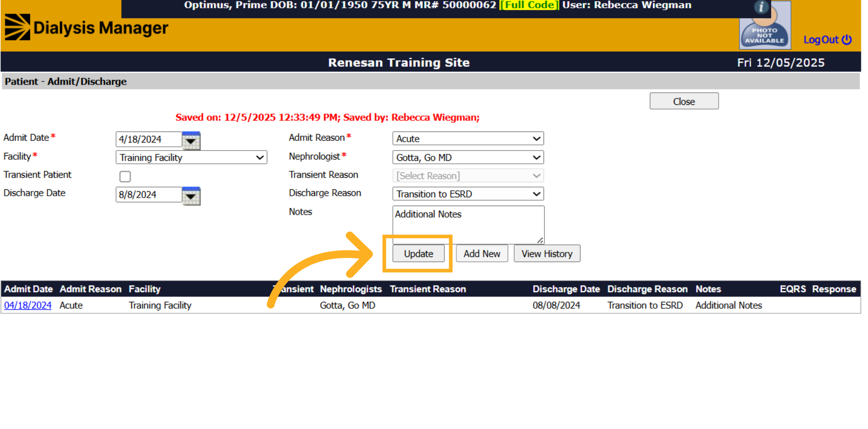This screenshot has width=868, height=429.
Task: Click the Fri 12/05/2025 date display
Action: pyautogui.click(x=781, y=62)
